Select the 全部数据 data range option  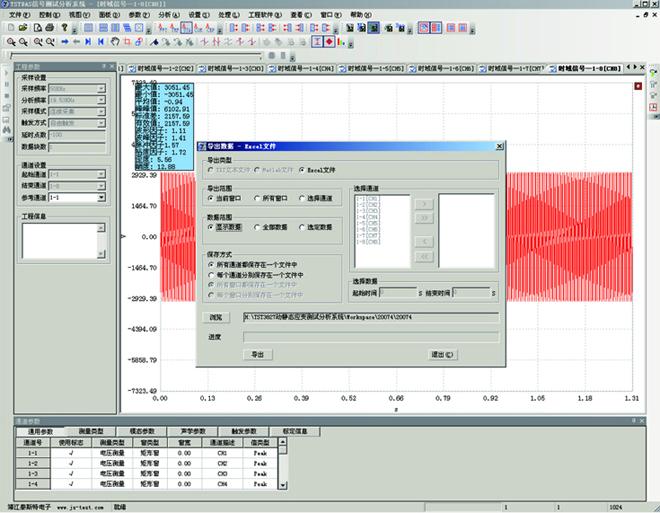(256, 228)
